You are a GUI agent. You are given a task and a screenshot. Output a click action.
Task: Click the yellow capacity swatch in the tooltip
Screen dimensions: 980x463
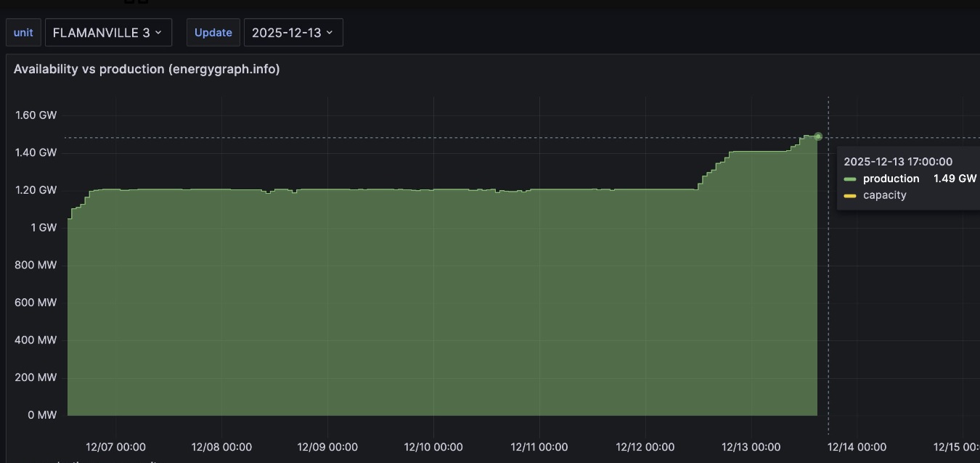pyautogui.click(x=850, y=195)
